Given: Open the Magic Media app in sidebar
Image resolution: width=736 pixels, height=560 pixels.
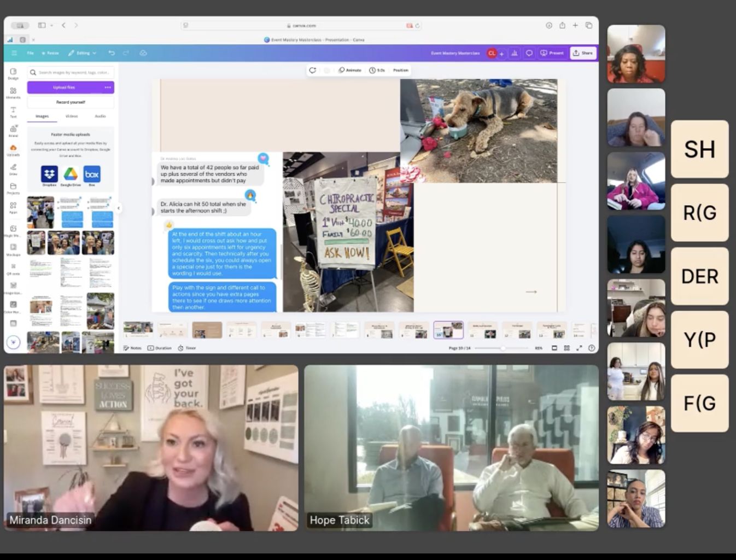Looking at the screenshot, I should pos(13,231).
